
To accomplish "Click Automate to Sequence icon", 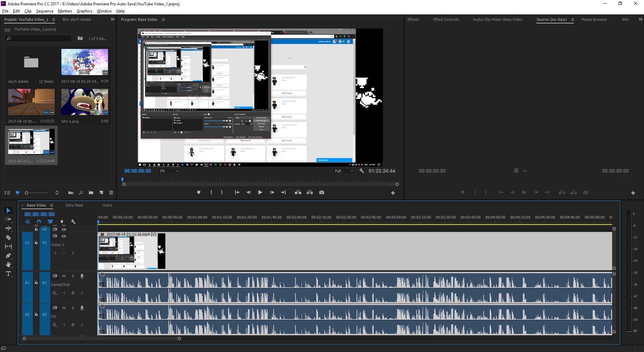I will (71, 193).
